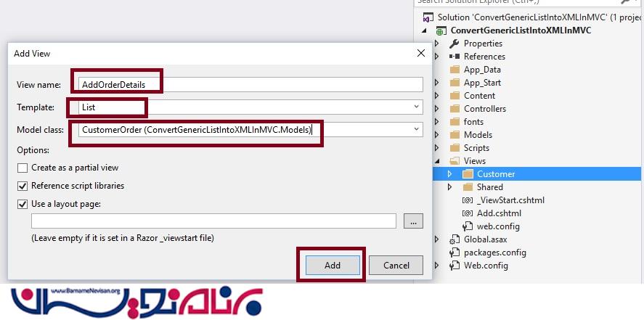Expand the Global.asax node
The width and height of the screenshot is (644, 320).
436,239
